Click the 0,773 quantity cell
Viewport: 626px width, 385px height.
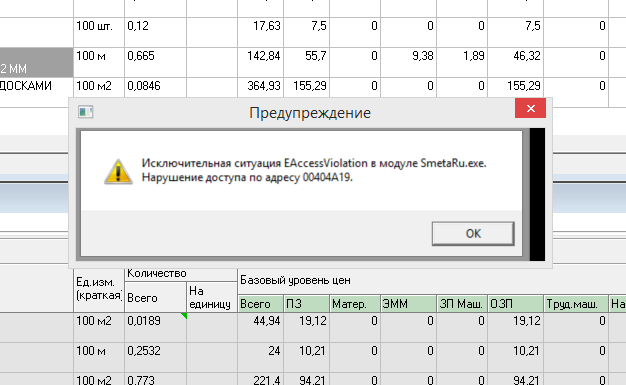(155, 379)
